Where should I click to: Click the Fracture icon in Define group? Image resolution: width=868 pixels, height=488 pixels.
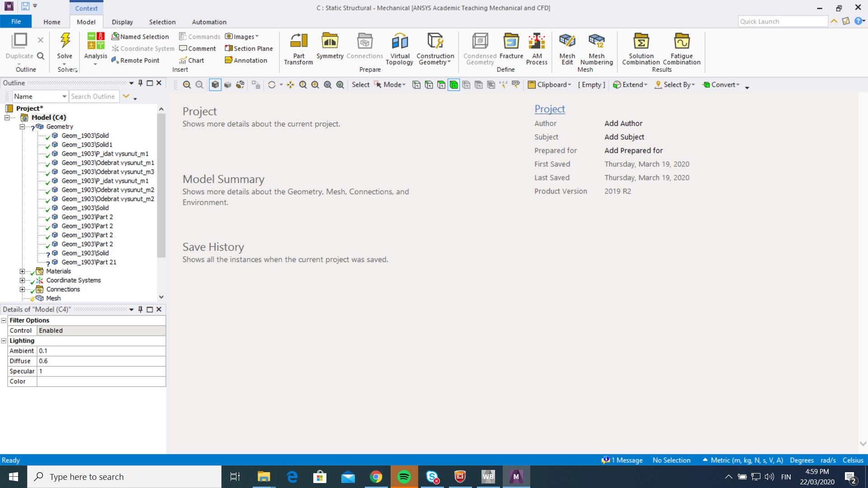coord(511,42)
